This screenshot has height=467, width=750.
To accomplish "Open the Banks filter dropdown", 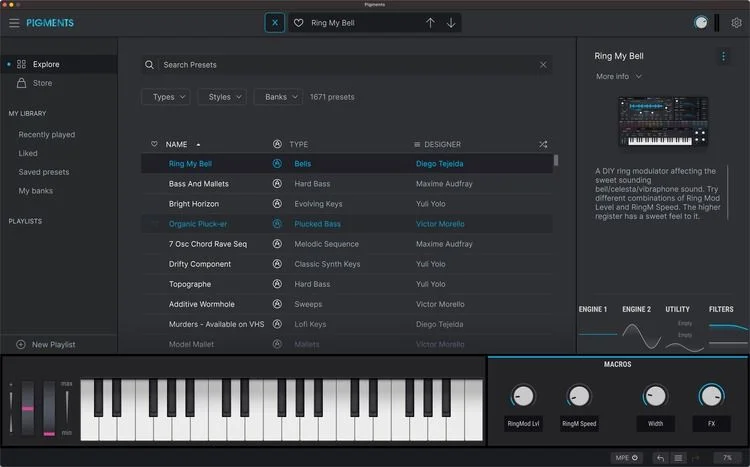I will 278,97.
